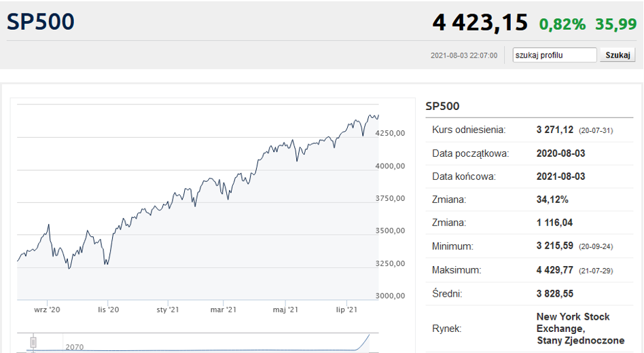The image size is (644, 353).
Task: Click the navigator mini-chart rising line
Action: [363, 343]
